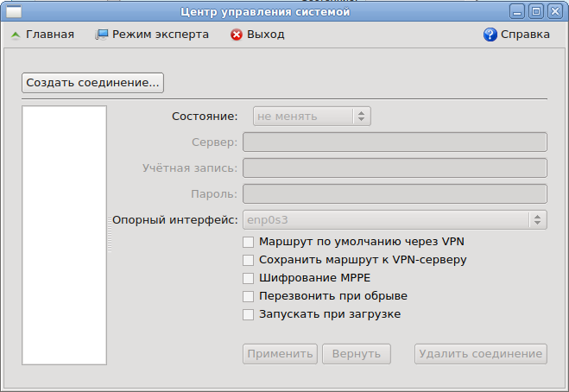This screenshot has width=569, height=392.
Task: Go to Главная page
Action: tap(42, 35)
